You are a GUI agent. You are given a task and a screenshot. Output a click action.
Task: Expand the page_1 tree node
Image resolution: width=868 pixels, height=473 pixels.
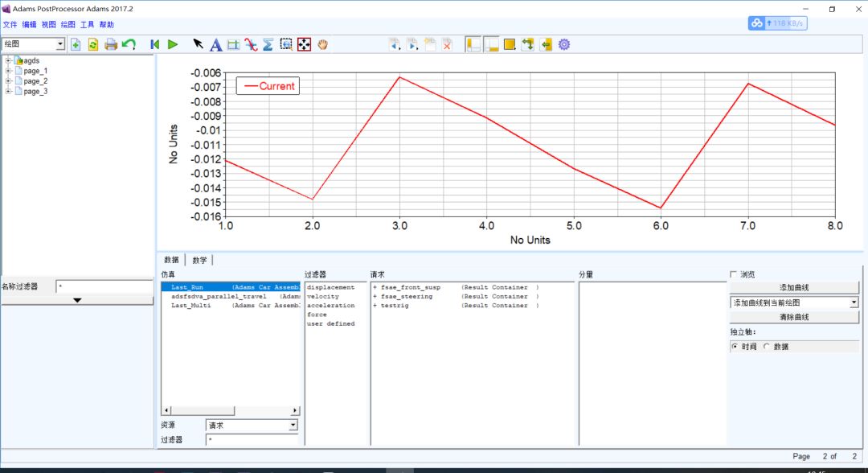(x=9, y=71)
